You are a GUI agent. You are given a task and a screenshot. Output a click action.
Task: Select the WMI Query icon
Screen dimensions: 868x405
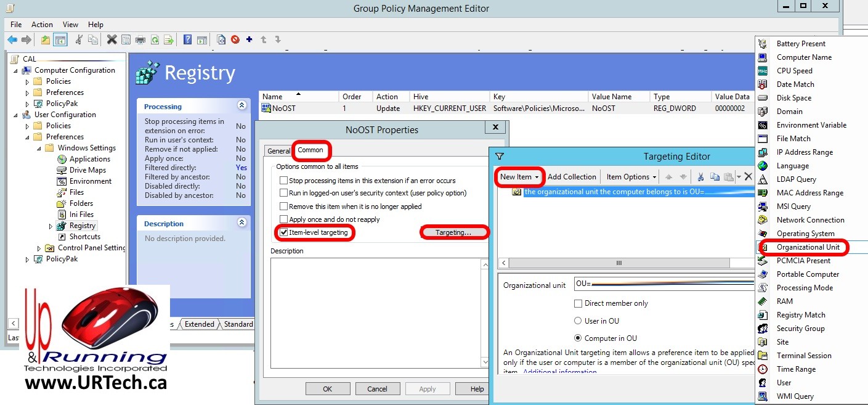(x=763, y=396)
